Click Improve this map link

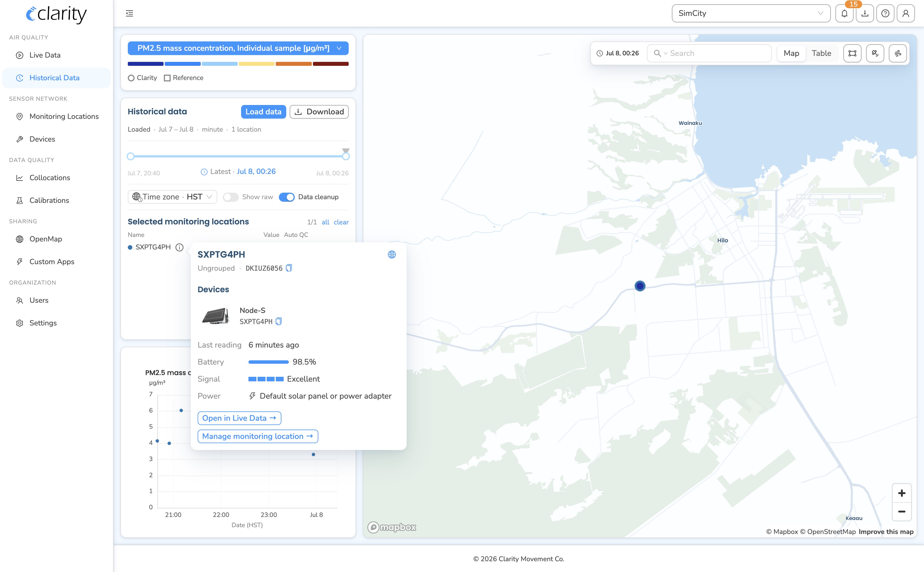coord(886,531)
